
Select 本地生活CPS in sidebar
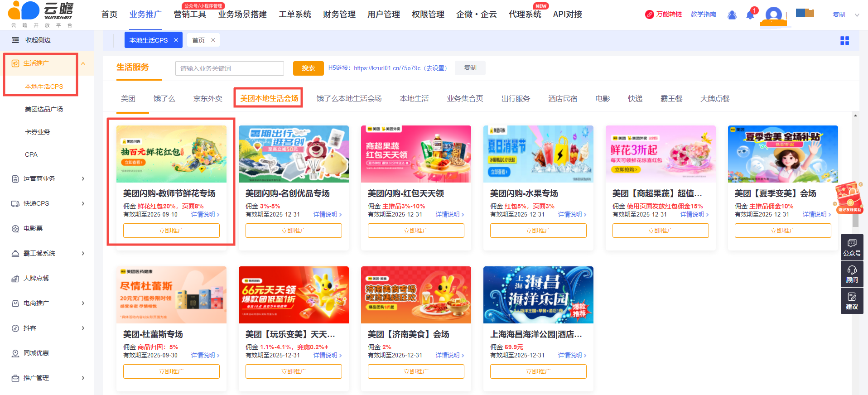click(44, 87)
